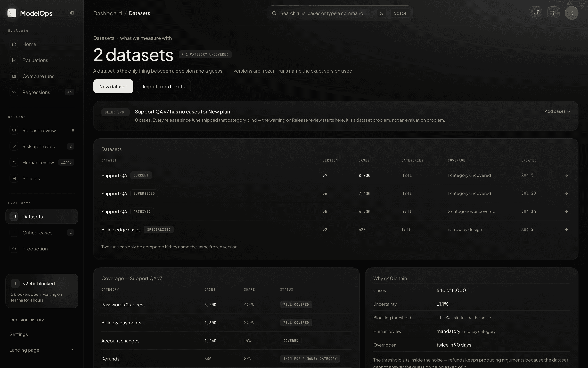
Task: Click Passwords & access coverage row
Action: pos(226,304)
